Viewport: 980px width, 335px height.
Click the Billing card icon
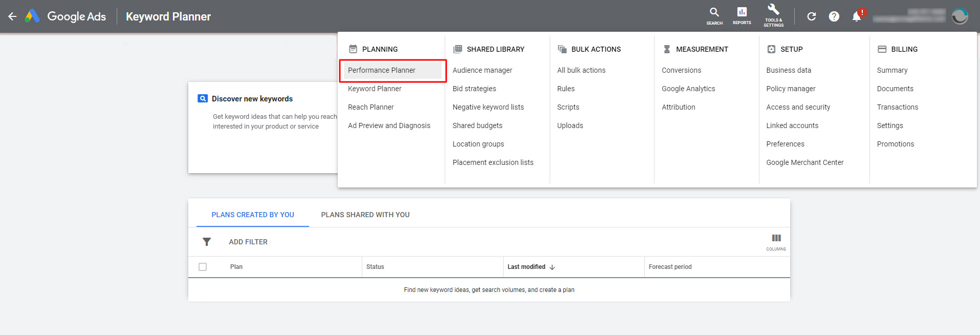(882, 49)
